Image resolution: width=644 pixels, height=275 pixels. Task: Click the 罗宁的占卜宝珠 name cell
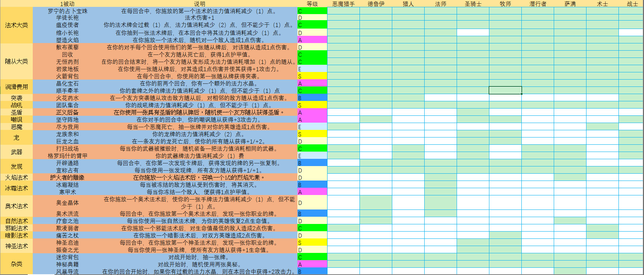click(x=67, y=11)
